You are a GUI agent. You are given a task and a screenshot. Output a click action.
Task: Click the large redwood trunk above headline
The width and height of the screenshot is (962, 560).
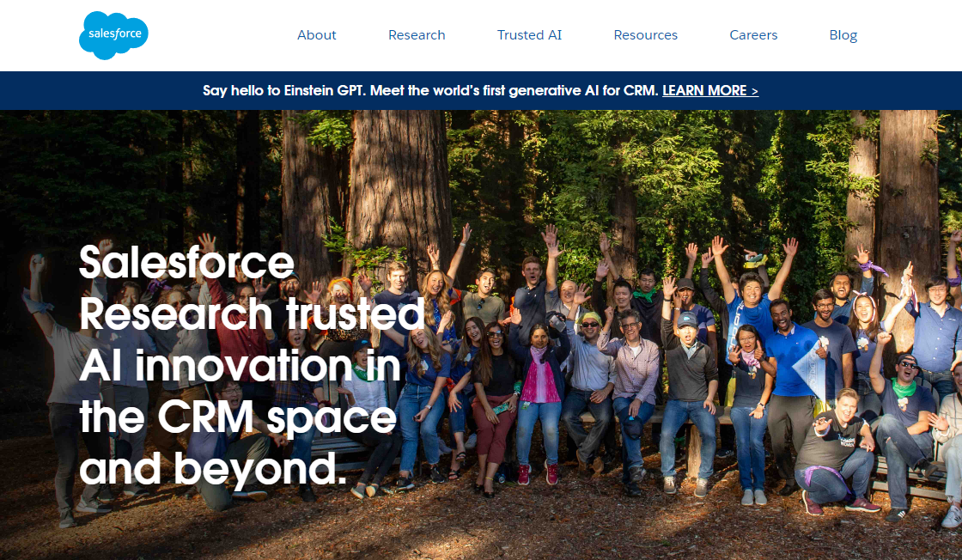(400, 184)
